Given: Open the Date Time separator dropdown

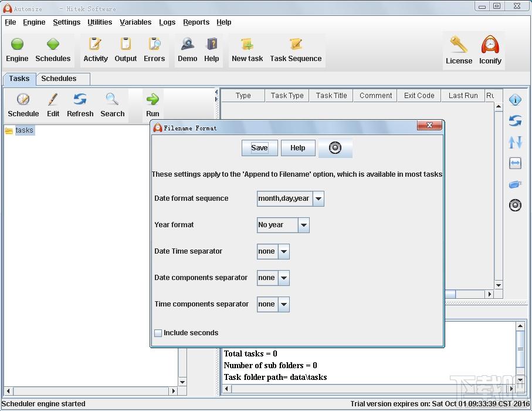Looking at the screenshot, I should (x=273, y=251).
